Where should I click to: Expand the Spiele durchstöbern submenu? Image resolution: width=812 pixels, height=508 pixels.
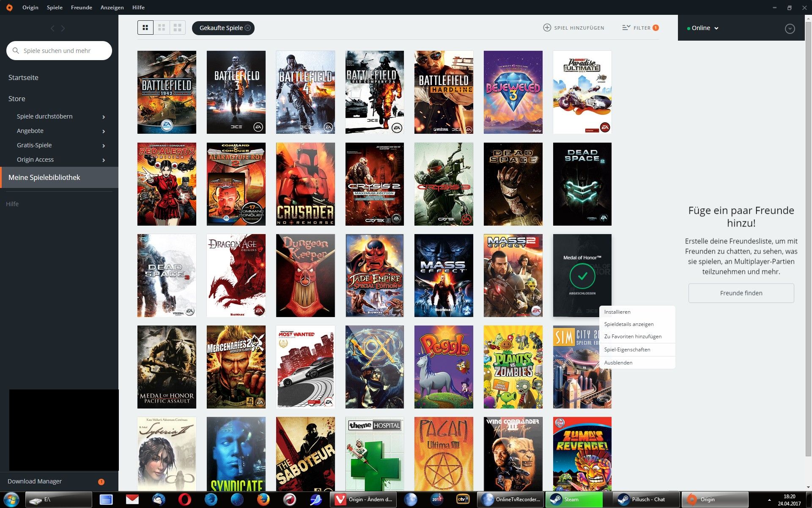pos(104,117)
